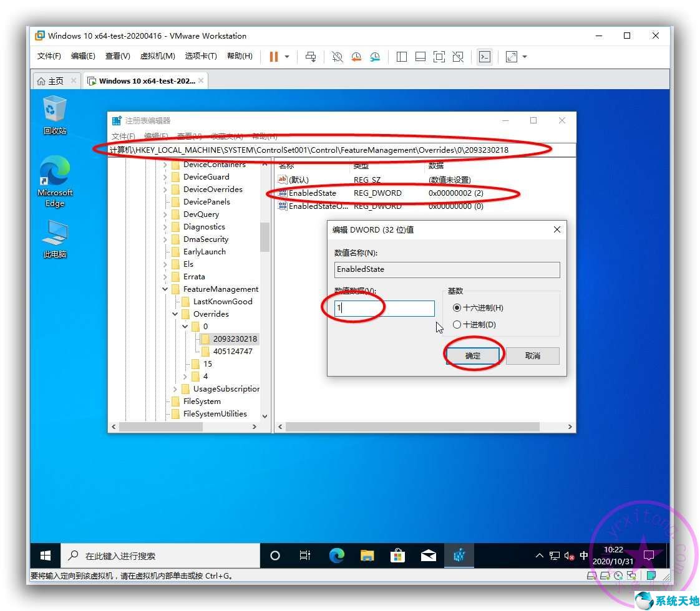Pause the virtual machine from toolbar
Image resolution: width=700 pixels, height=611 pixels.
(x=274, y=57)
